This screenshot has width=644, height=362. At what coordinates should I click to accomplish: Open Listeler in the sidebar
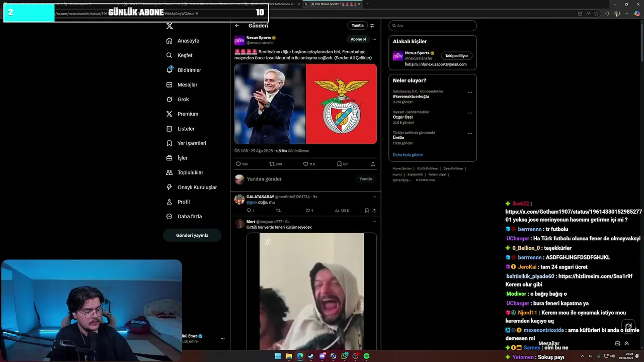click(x=181, y=129)
